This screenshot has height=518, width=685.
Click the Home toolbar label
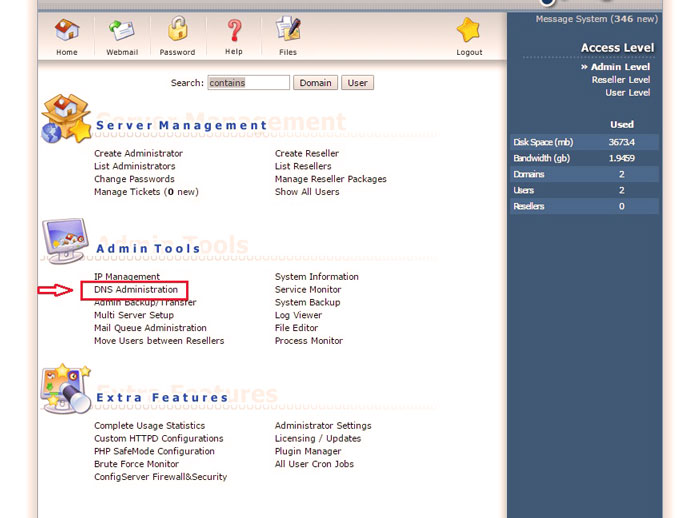[x=67, y=52]
